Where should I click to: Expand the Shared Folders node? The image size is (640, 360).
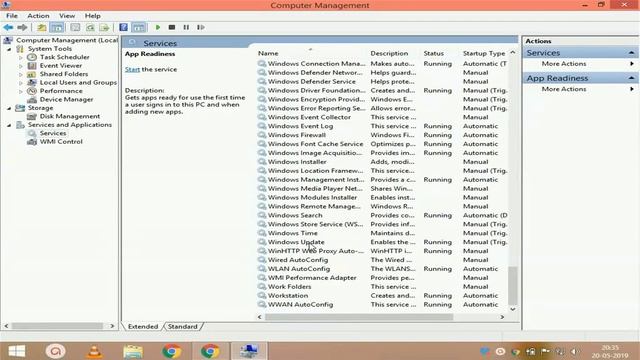click(21, 74)
